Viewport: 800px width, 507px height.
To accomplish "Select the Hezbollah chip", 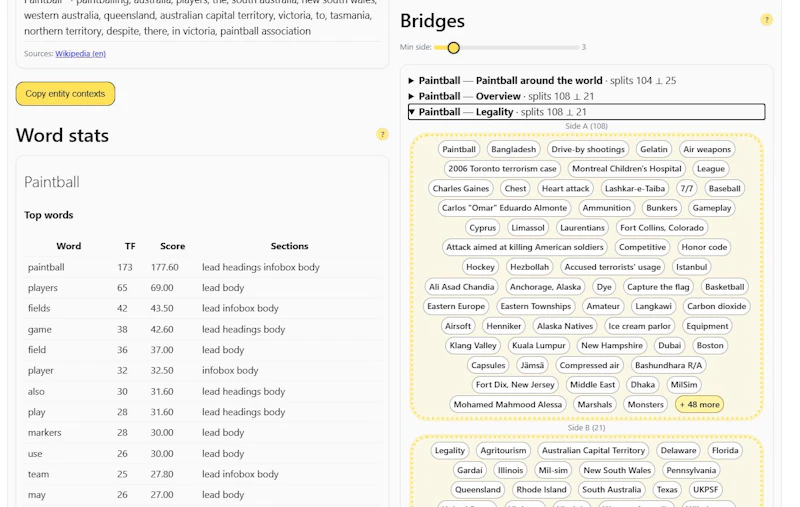I will pos(529,267).
